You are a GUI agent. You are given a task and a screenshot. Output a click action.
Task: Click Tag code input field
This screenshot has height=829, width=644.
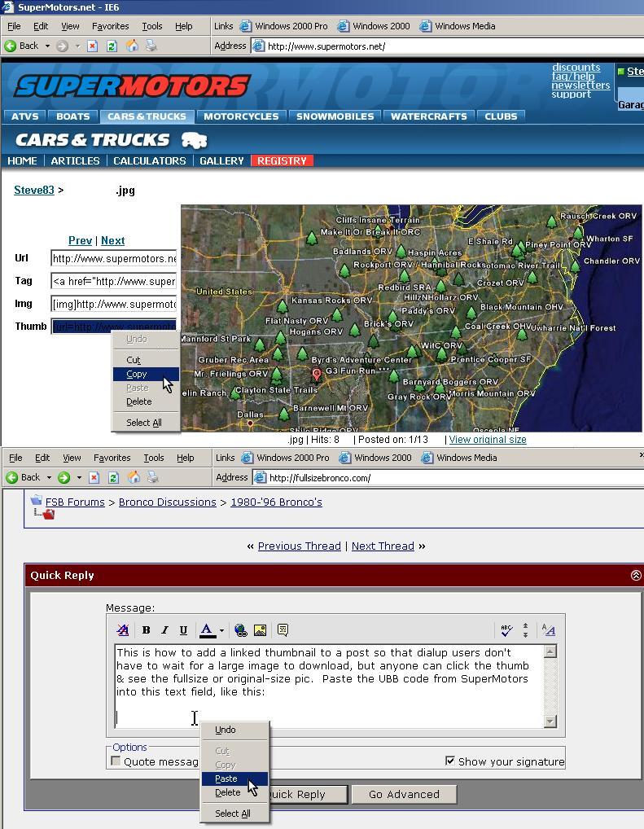114,281
